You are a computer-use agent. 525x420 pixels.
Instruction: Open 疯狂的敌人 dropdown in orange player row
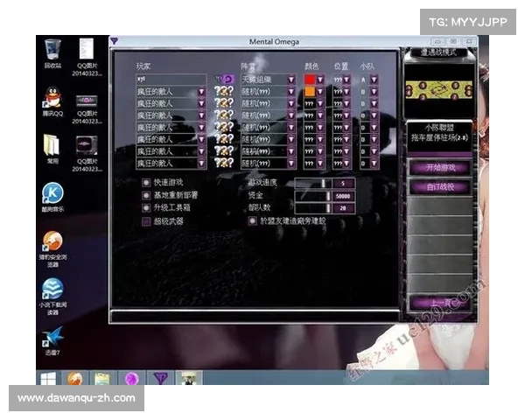click(201, 91)
